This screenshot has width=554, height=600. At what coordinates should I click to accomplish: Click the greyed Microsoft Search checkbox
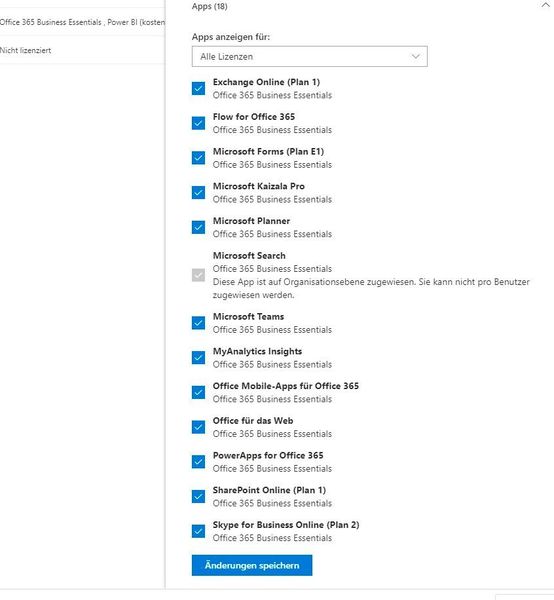198,275
